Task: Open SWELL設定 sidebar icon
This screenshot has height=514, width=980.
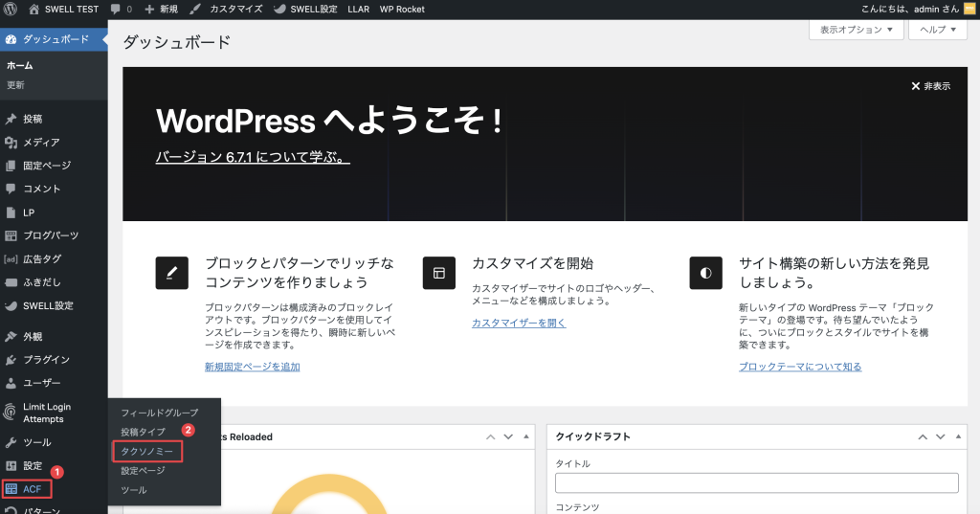Action: point(11,305)
